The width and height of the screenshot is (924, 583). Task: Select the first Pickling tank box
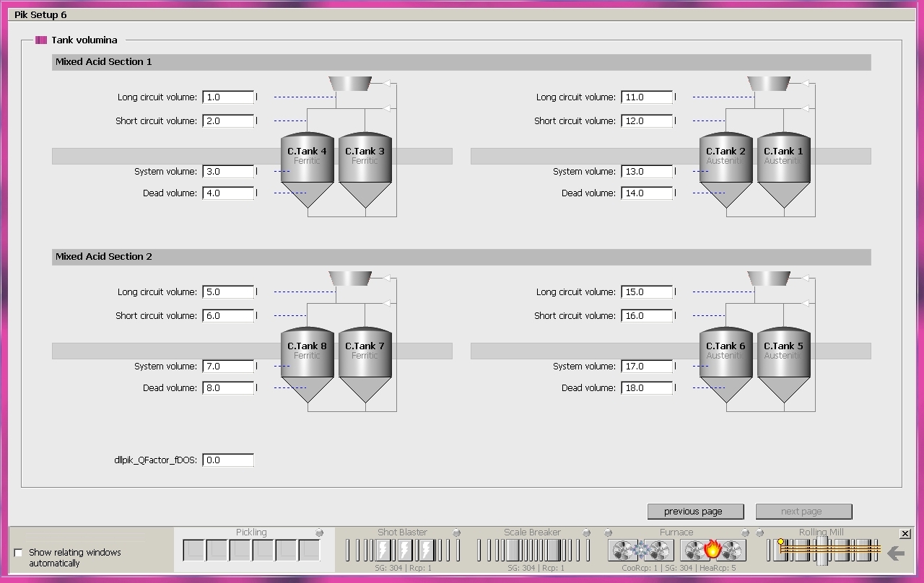(x=193, y=551)
